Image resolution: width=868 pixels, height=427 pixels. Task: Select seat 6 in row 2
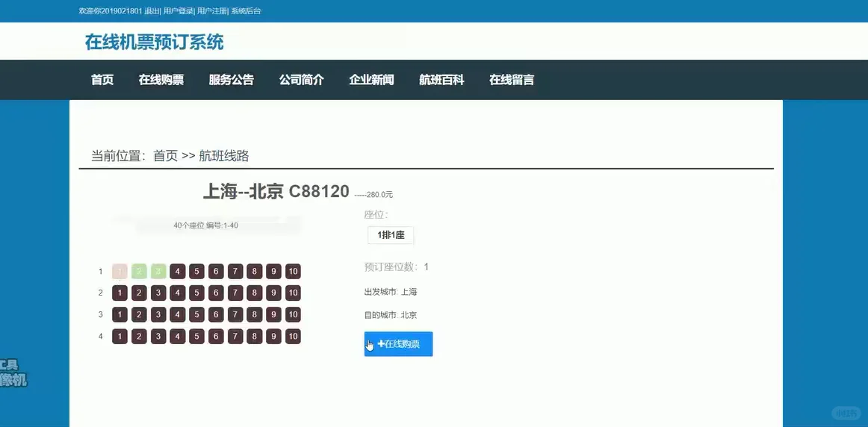point(216,293)
